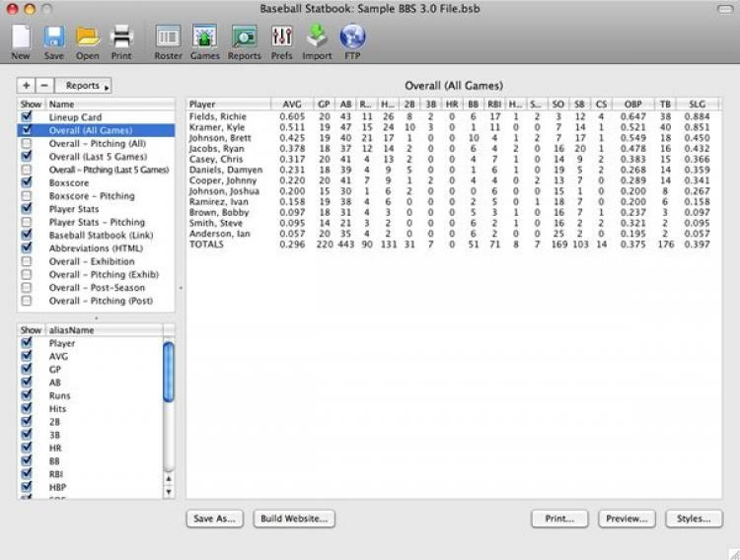Screen dimensions: 740x560
Task: Sort by the OBP column header
Action: pyautogui.click(x=632, y=105)
